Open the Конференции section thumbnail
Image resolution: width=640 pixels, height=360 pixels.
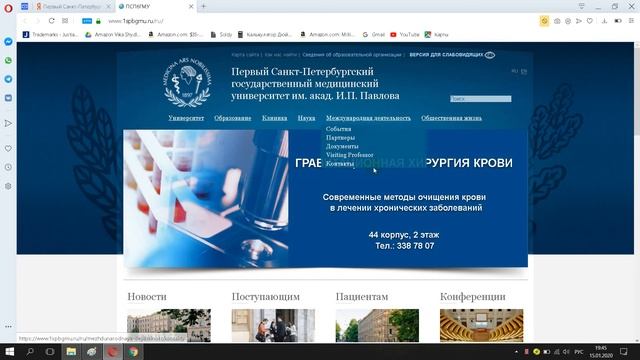(482, 325)
